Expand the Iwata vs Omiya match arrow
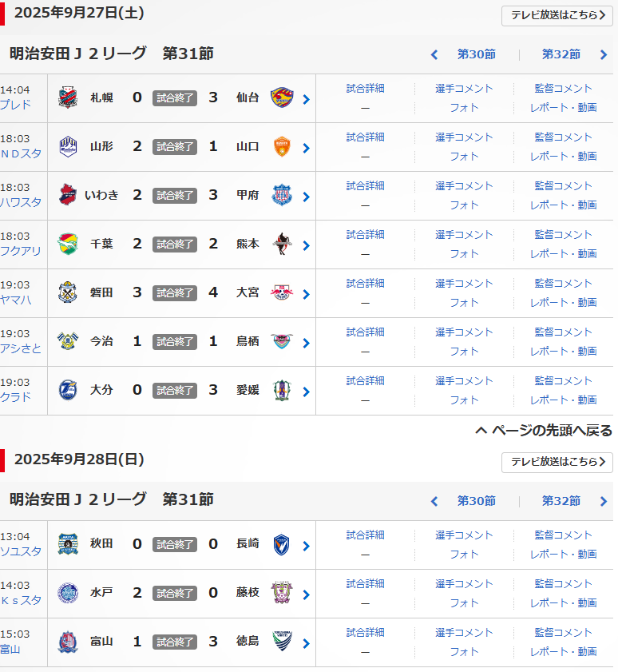Screen dimensions: 618x672 [x=306, y=295]
